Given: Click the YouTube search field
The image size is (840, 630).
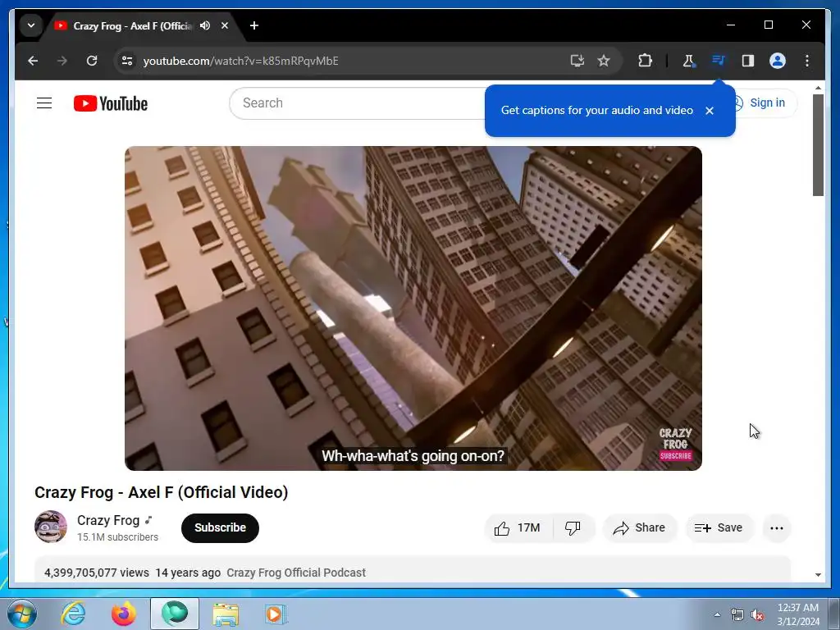Looking at the screenshot, I should (x=359, y=103).
